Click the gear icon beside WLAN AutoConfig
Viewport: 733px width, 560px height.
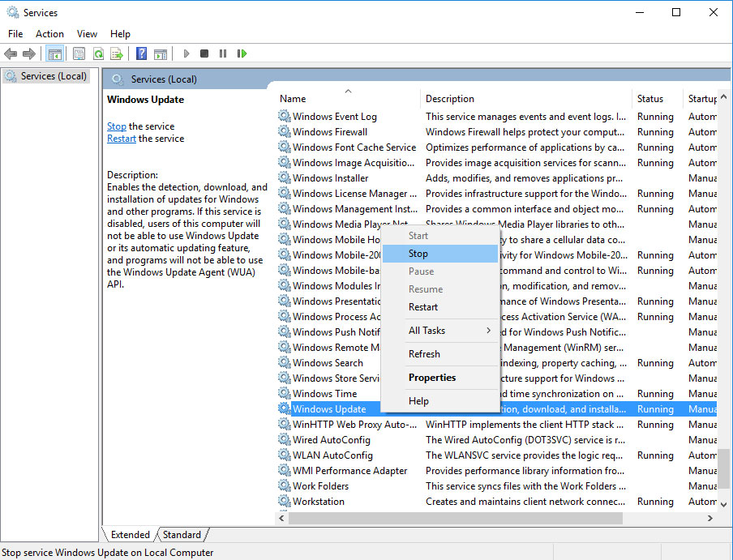point(285,455)
